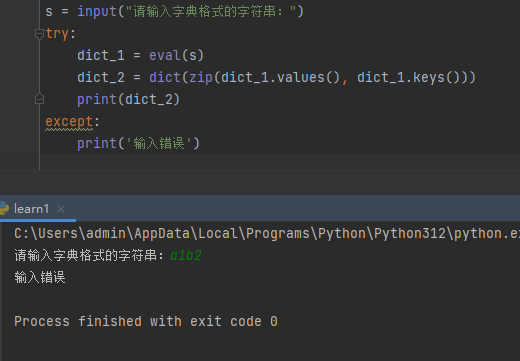This screenshot has width=520, height=361.
Task: Click the '输入错误' output line in console
Action: tap(40, 278)
